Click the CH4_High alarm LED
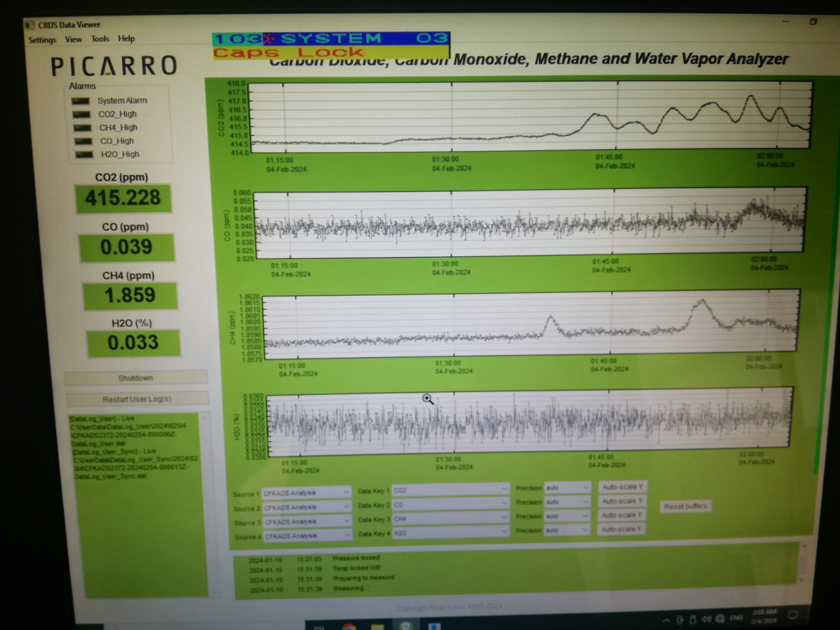840x630 pixels. (x=82, y=128)
